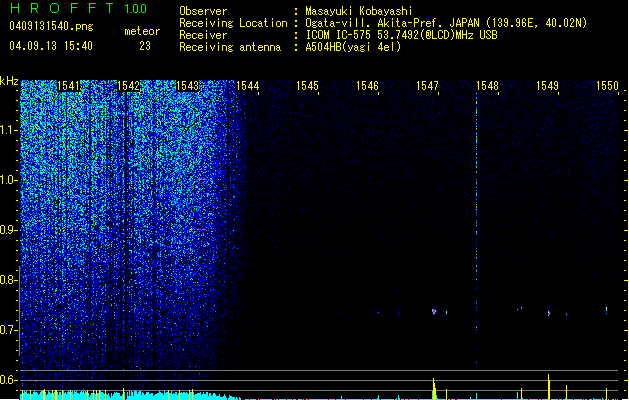Select the observer name Masayuki Kobayashi
The width and height of the screenshot is (629, 400).
pyautogui.click(x=359, y=11)
